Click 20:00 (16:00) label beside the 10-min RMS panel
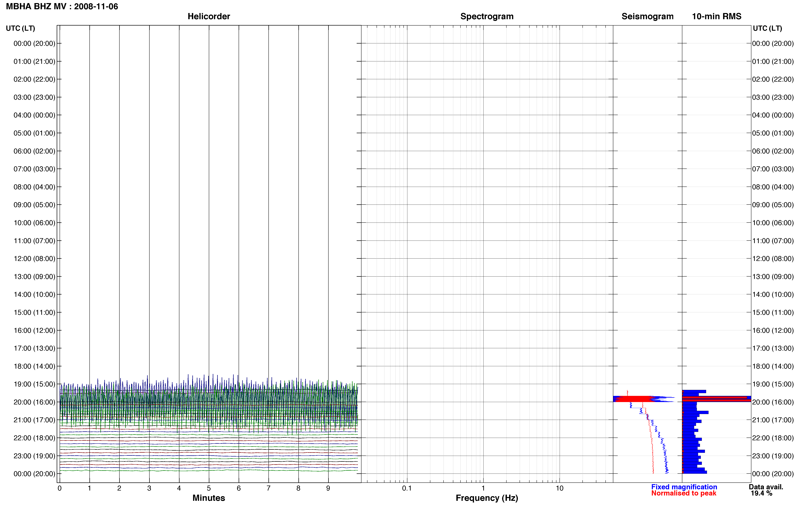812x508 pixels. click(773, 402)
